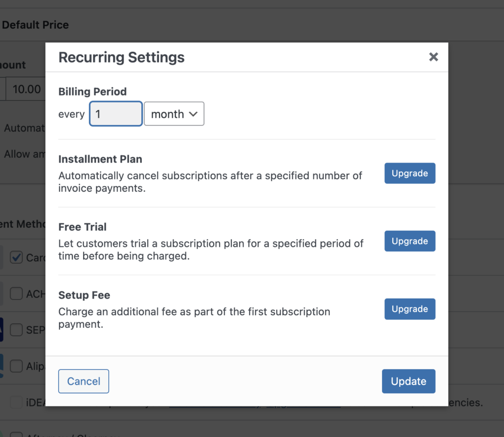The width and height of the screenshot is (504, 437).
Task: Close the Recurring Settings dialog
Action: point(433,57)
